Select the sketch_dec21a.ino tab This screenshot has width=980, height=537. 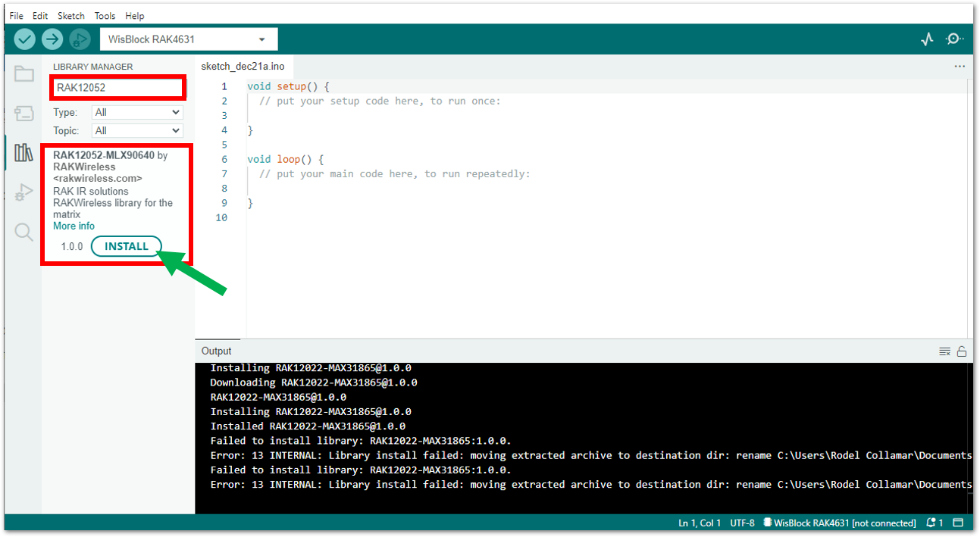[243, 67]
